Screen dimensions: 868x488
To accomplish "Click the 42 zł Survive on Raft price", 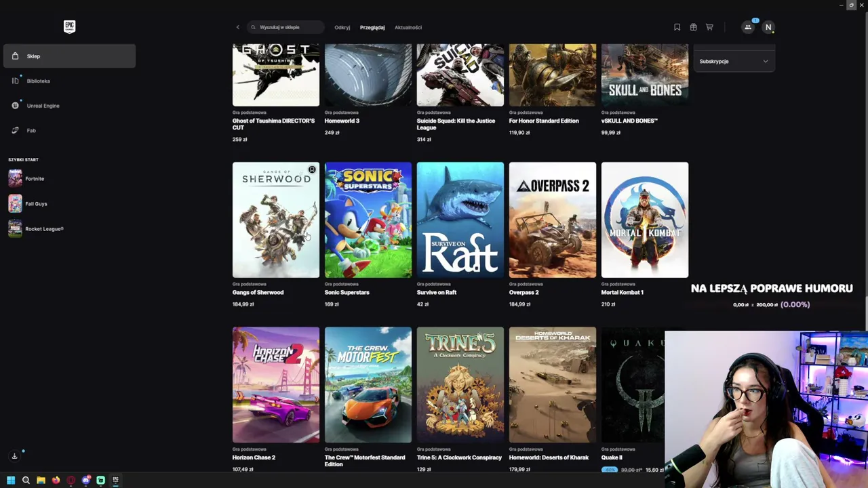I will [422, 304].
